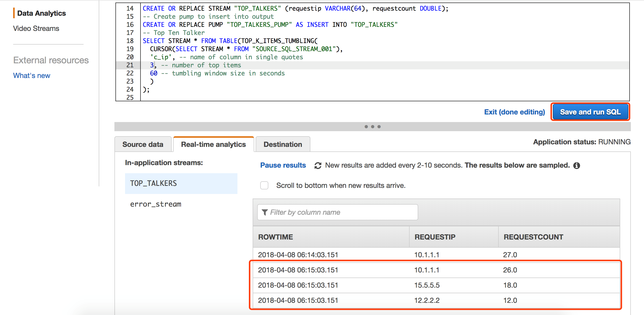Select the Real-time analytics tab
The height and width of the screenshot is (315, 644).
213,144
